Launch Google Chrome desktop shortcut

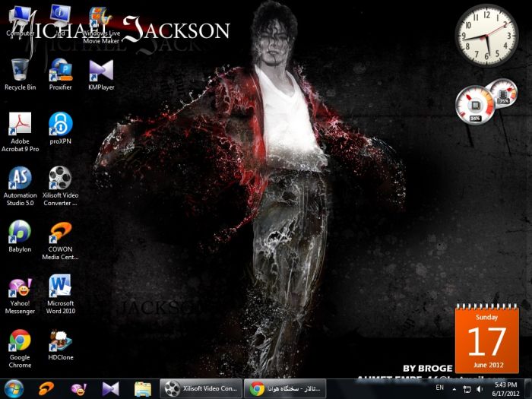[20, 349]
